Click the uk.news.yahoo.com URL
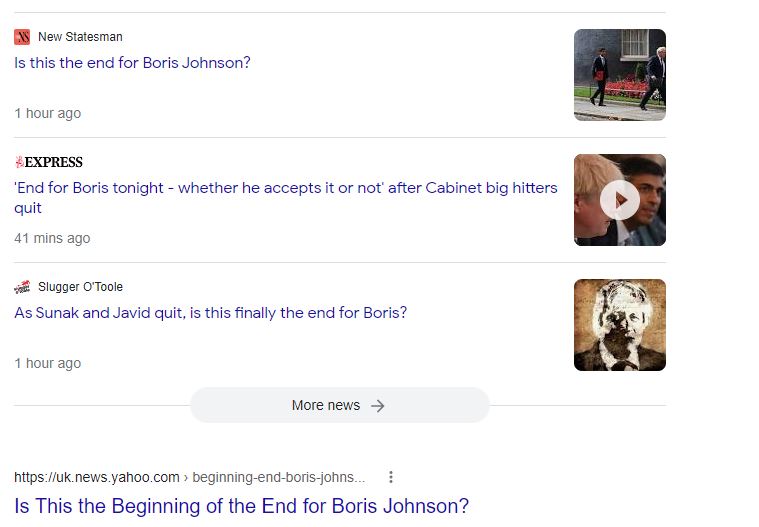This screenshot has height=527, width=759. click(97, 477)
